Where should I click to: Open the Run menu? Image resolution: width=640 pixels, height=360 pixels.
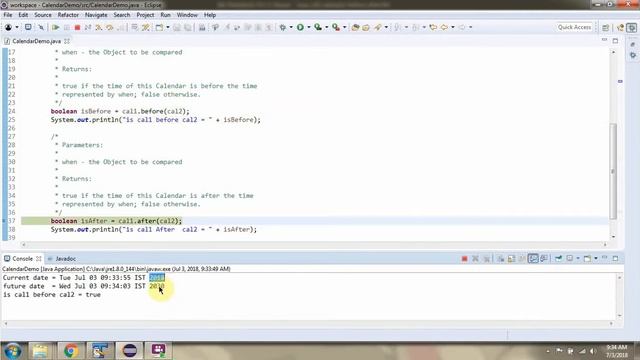[165, 15]
